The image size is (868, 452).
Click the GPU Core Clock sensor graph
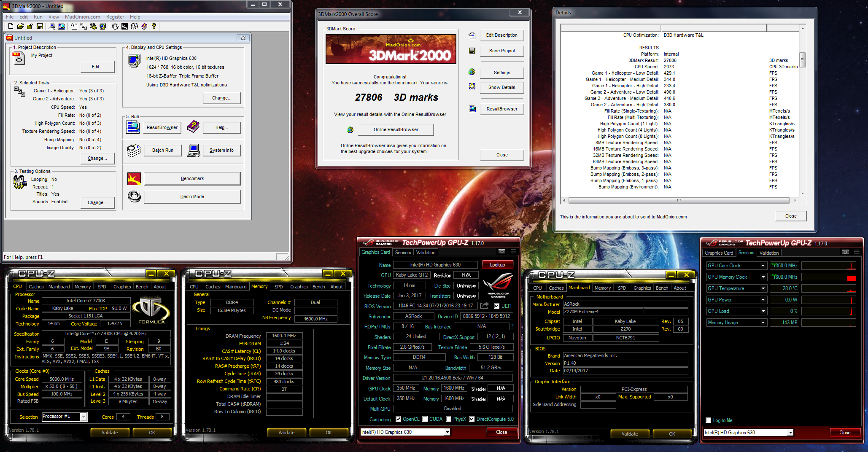pyautogui.click(x=829, y=266)
